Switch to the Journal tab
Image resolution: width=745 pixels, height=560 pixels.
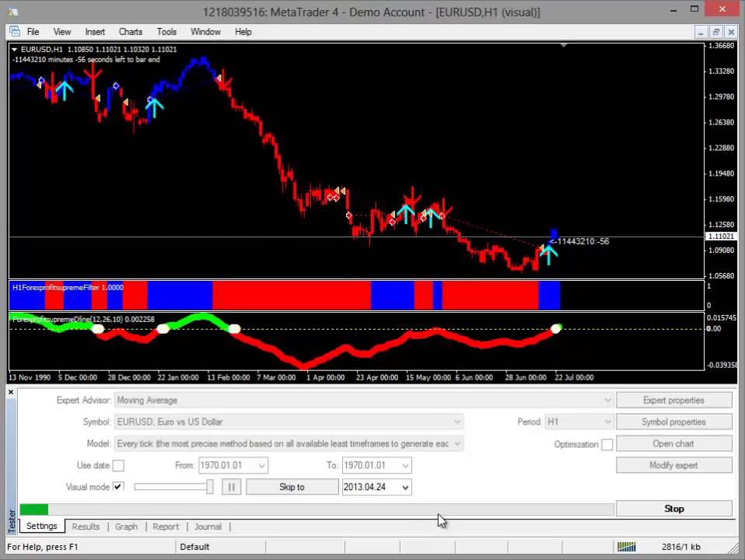208,527
